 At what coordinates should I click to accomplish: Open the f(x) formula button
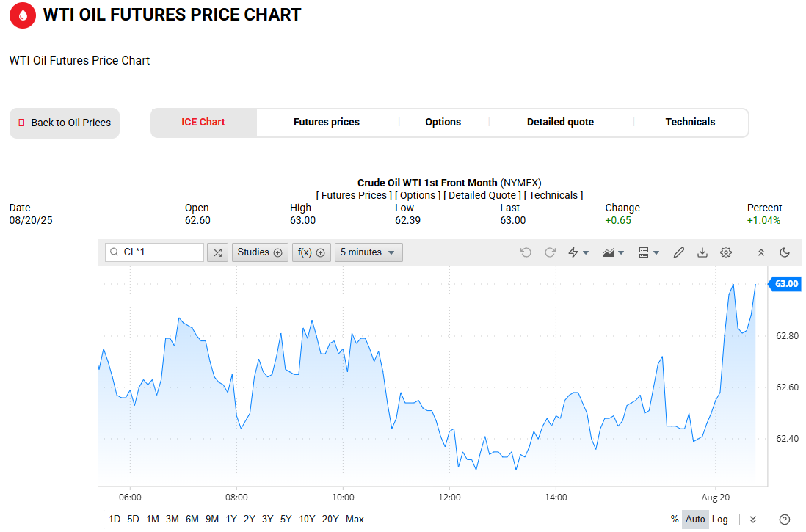coord(311,252)
